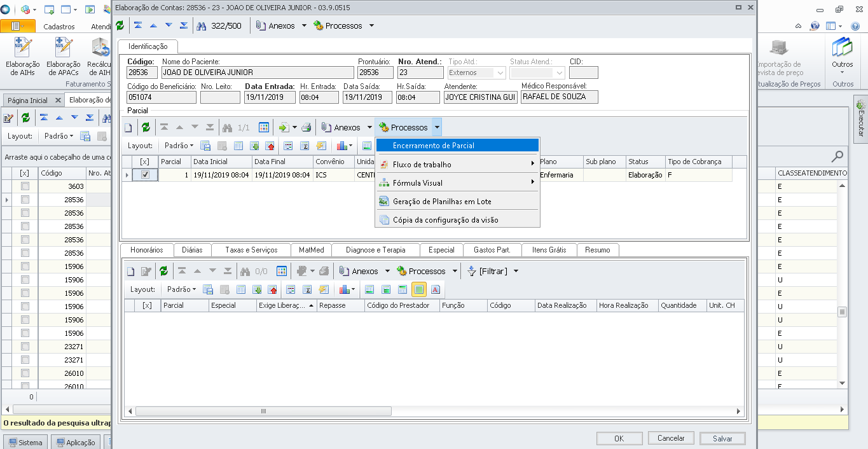
Task: Click Honorários grid horizontal scrollbar thumb
Action: coord(265,411)
